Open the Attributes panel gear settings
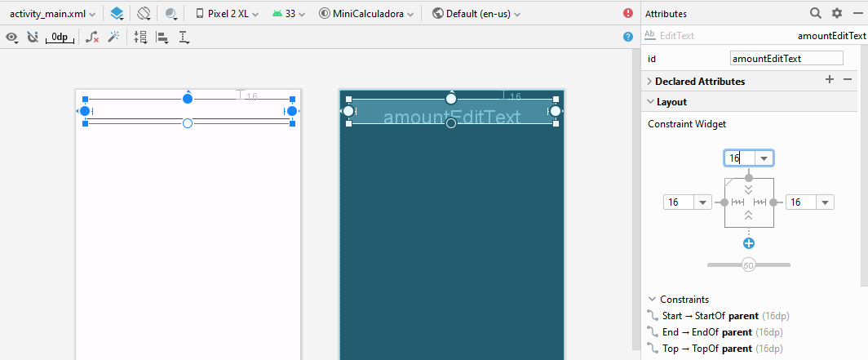This screenshot has height=360, width=868. pyautogui.click(x=836, y=14)
